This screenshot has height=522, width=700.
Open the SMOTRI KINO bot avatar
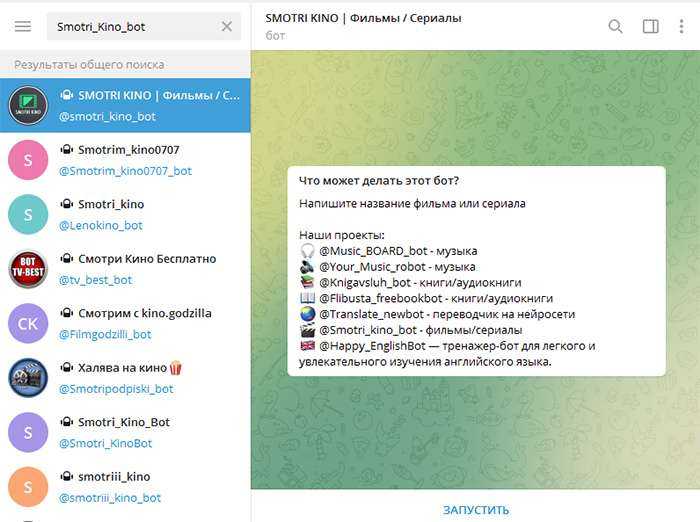(28, 105)
